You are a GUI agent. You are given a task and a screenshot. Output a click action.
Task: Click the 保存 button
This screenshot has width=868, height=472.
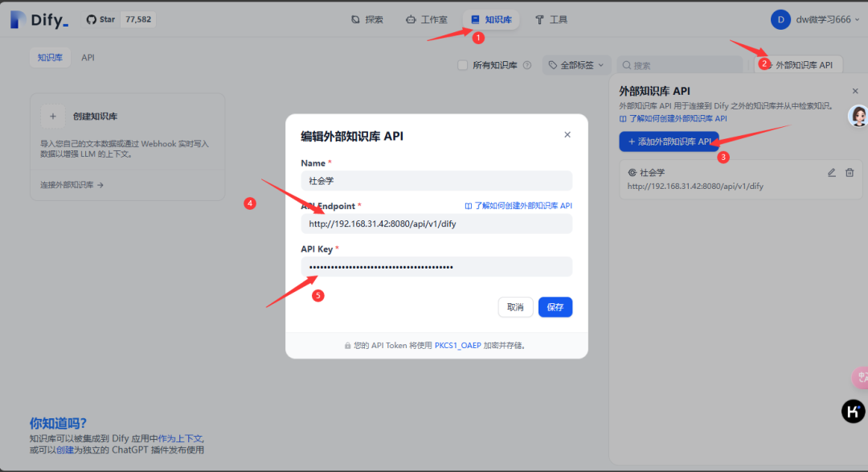pos(555,307)
